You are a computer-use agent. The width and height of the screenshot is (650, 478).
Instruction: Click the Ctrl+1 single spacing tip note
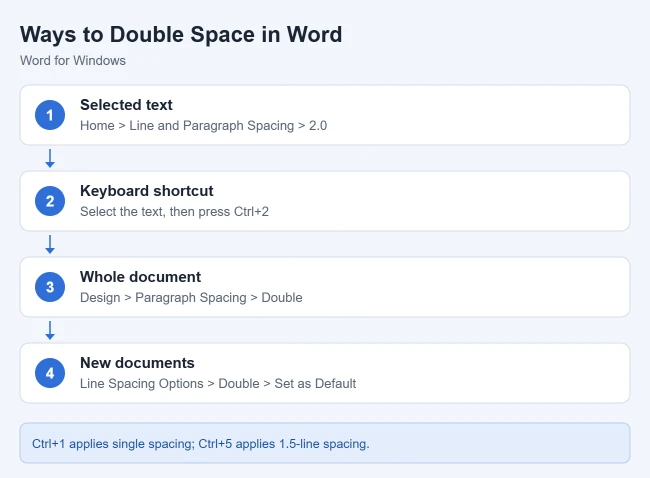(325, 443)
